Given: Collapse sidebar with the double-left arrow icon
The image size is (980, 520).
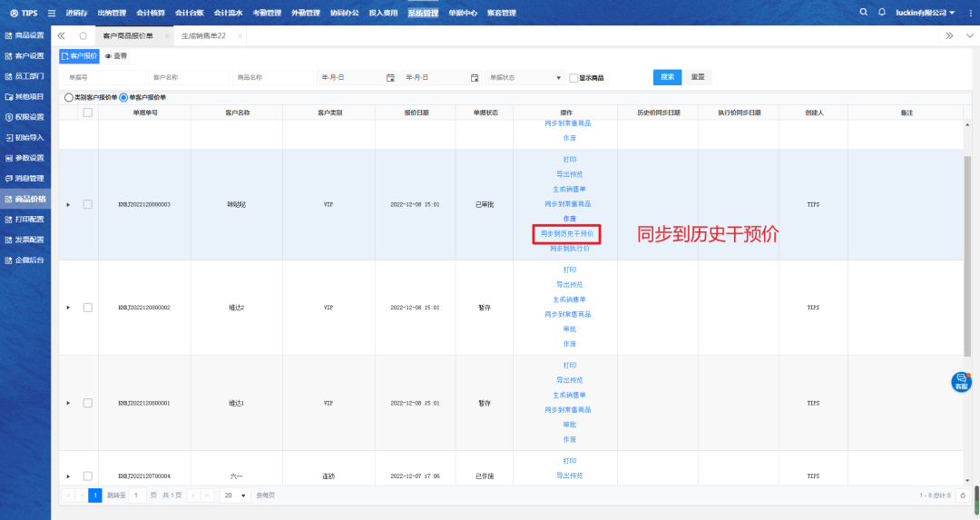Looking at the screenshot, I should tap(61, 35).
